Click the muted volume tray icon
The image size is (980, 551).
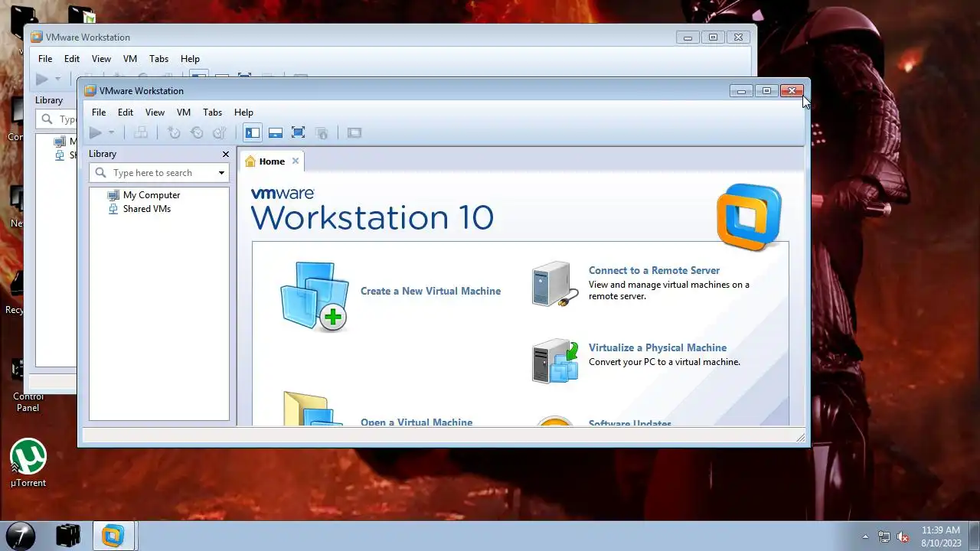[903, 536]
